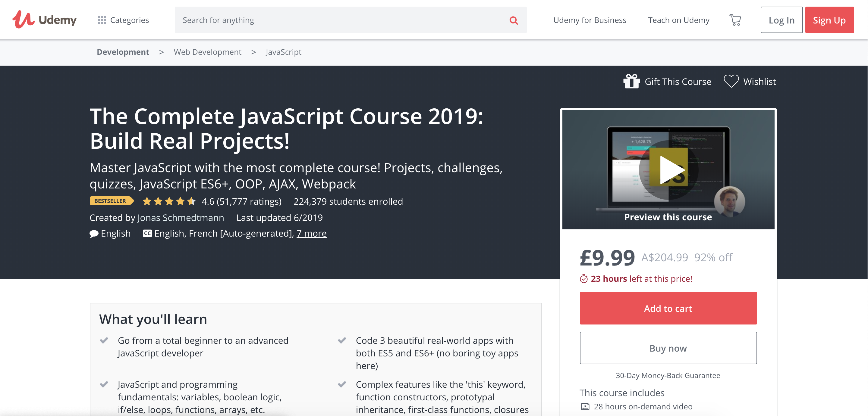The image size is (868, 416).
Task: Open Teach on Udemy link
Action: pos(678,20)
